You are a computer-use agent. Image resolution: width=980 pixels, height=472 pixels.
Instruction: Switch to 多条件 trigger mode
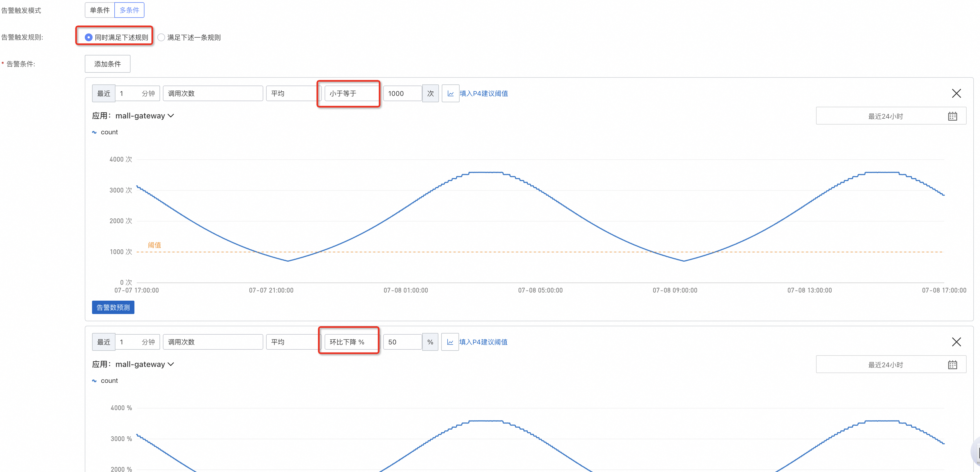tap(129, 10)
